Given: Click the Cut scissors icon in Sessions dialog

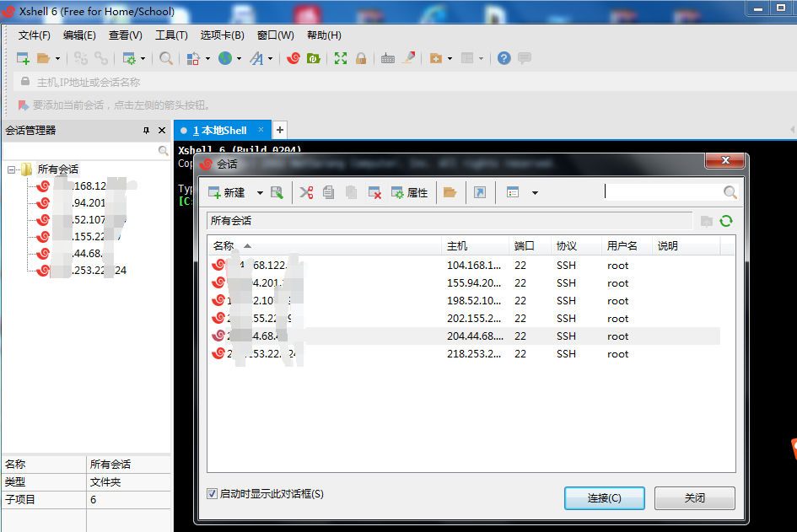Looking at the screenshot, I should [306, 192].
